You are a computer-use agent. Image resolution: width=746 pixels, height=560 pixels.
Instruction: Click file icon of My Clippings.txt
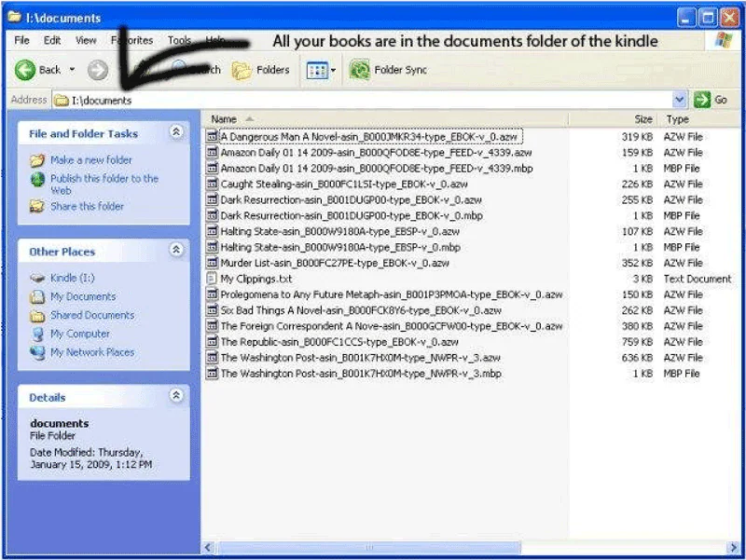(x=212, y=279)
